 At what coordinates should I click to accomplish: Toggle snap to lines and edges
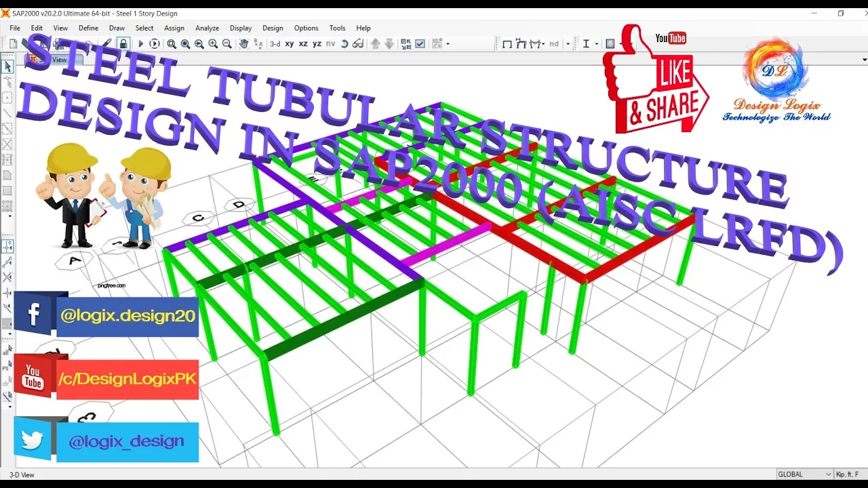click(7, 308)
